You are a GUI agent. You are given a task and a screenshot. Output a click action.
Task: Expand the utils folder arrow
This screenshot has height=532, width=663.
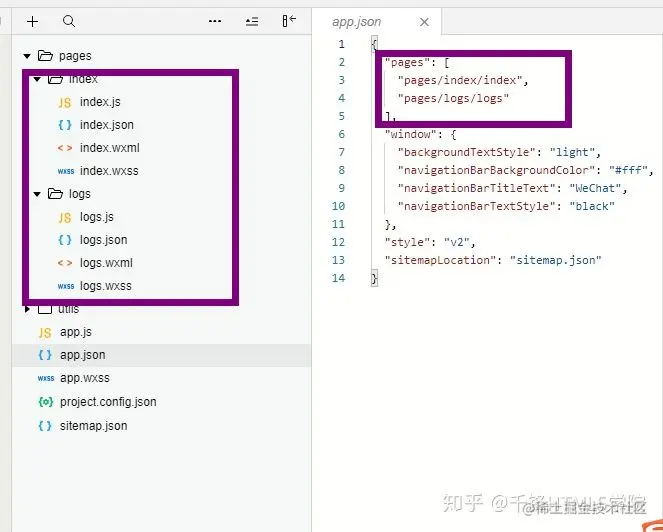pos(27,309)
